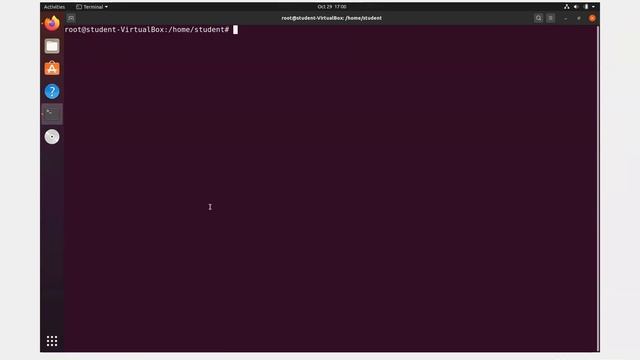Open Firefox from the dock
The image size is (640, 360).
[52, 24]
